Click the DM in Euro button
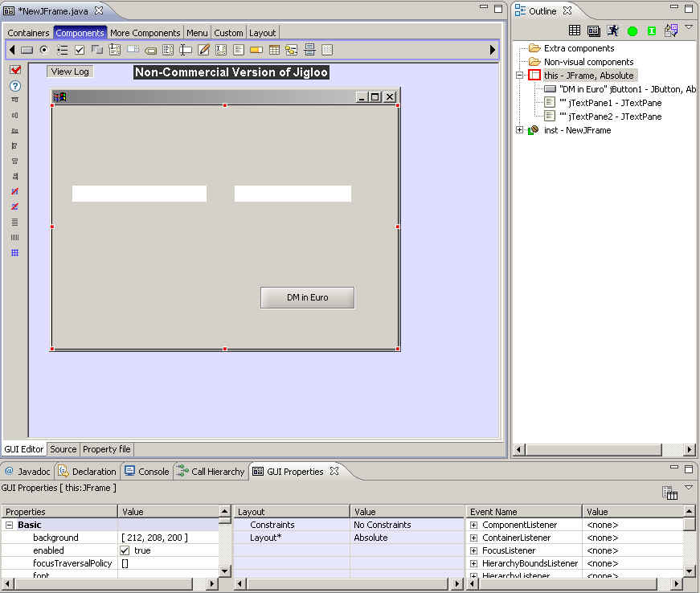The width and height of the screenshot is (700, 593). pyautogui.click(x=308, y=297)
